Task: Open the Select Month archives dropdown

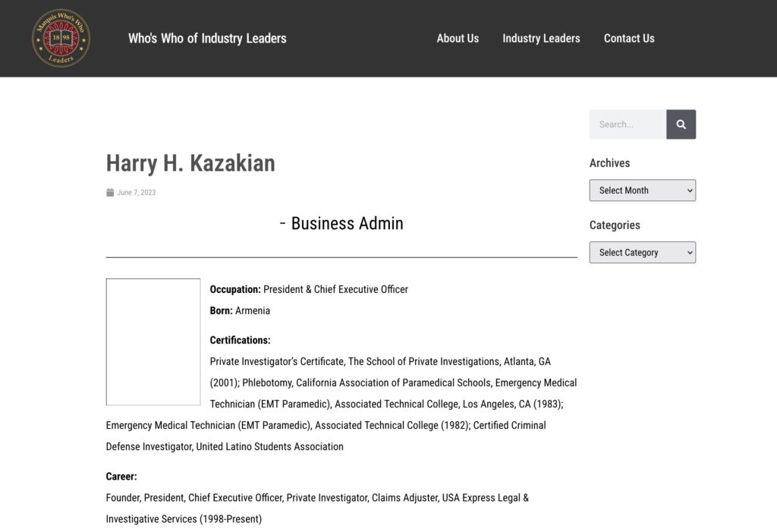Action: [642, 190]
